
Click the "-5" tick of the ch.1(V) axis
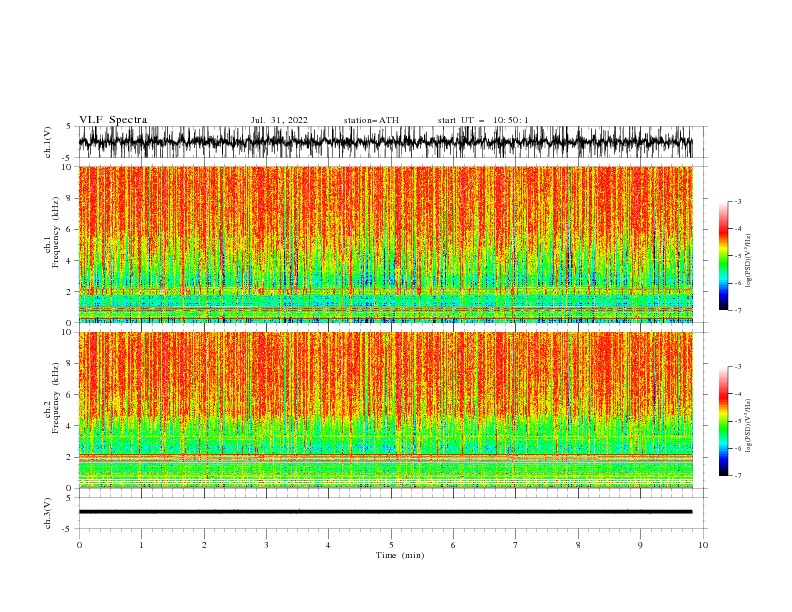coord(68,158)
